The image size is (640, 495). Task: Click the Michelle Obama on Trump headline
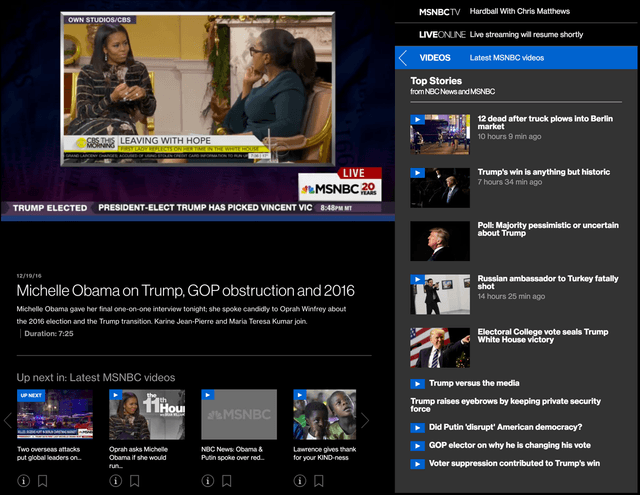[185, 291]
